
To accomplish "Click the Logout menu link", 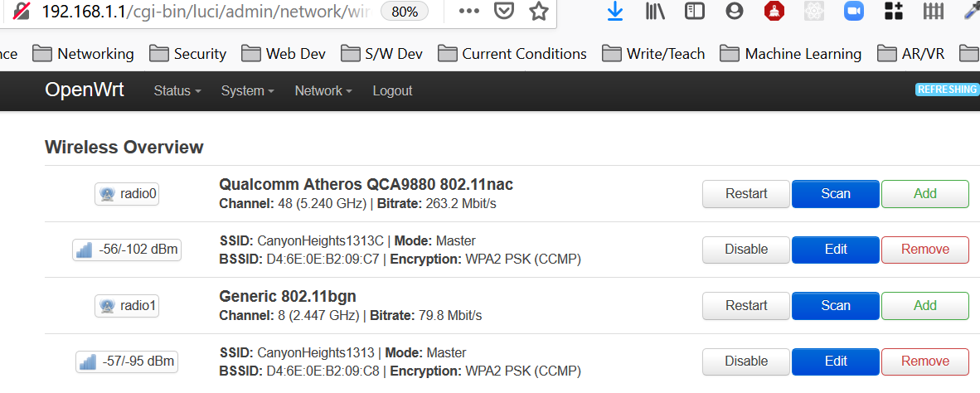I will [392, 90].
